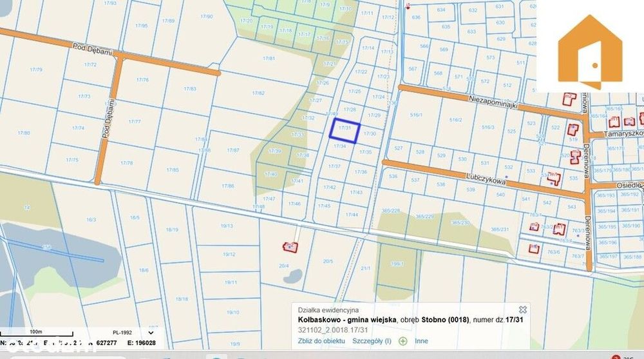644x359 pixels.
Task: Click parcel label 527
Action: 398,148
